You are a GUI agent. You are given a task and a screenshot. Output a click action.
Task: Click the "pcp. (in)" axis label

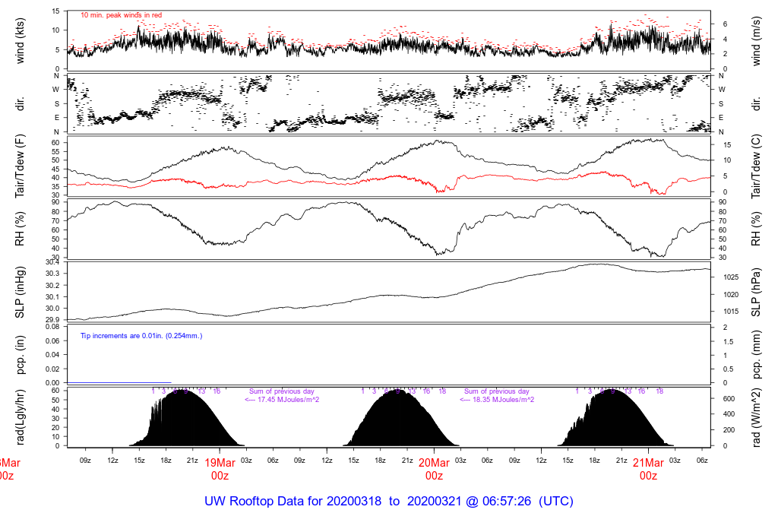click(x=20, y=355)
